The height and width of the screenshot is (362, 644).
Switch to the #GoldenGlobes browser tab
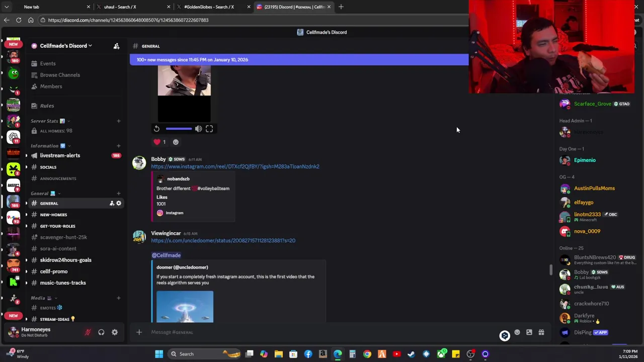click(x=213, y=7)
